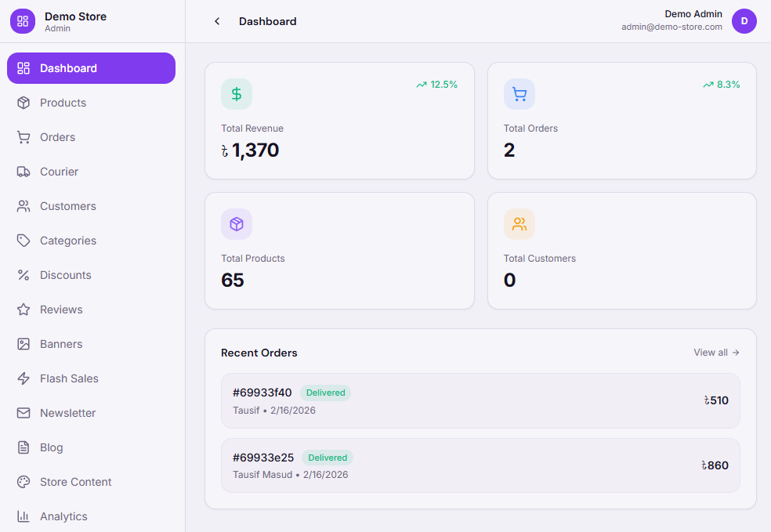The height and width of the screenshot is (532, 771).
Task: Switch to the Blog section
Action: click(49, 447)
